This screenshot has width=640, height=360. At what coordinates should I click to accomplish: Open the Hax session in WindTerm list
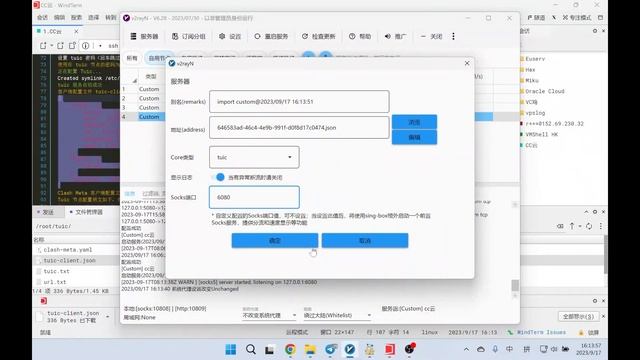click(x=530, y=70)
